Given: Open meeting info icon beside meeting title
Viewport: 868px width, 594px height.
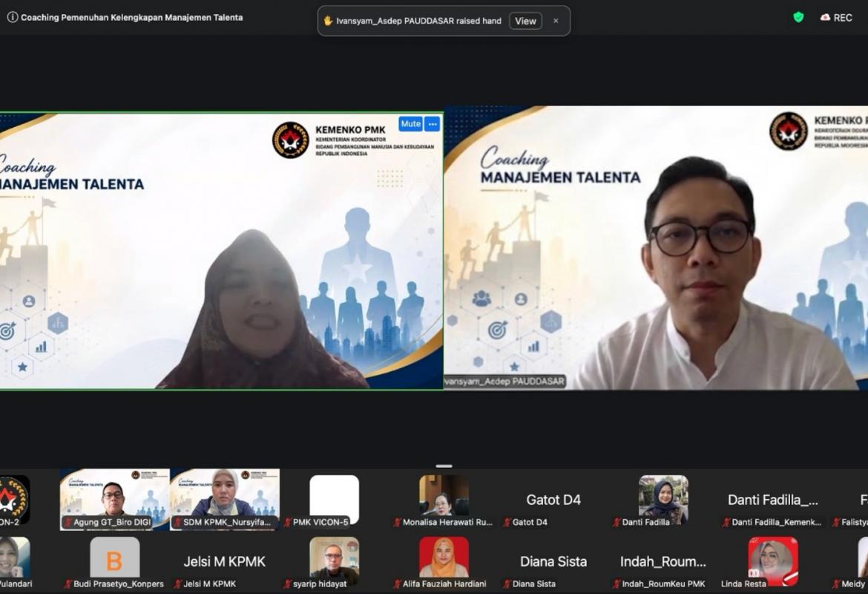Looking at the screenshot, I should (x=12, y=17).
